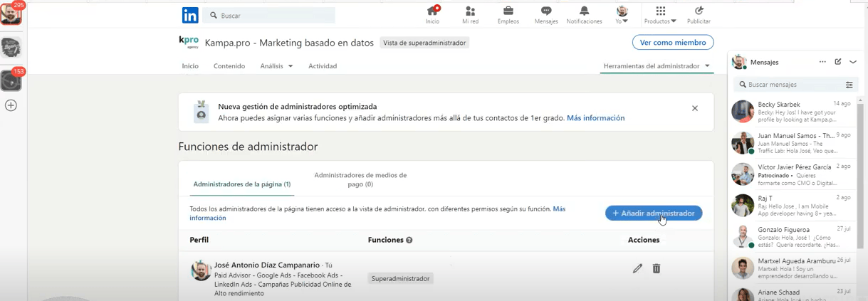Select Administradores de medios de pago tab

click(360, 179)
